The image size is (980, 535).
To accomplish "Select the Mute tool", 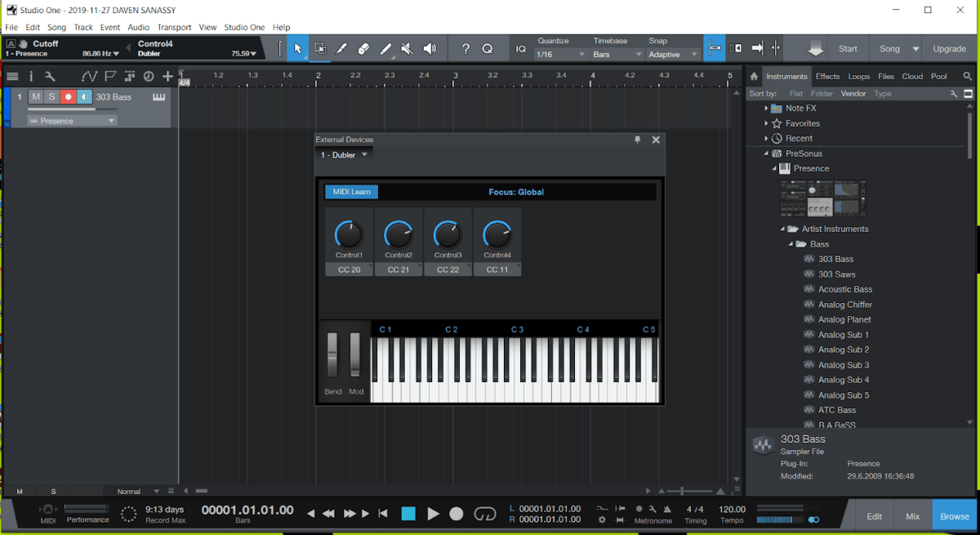I will point(408,49).
